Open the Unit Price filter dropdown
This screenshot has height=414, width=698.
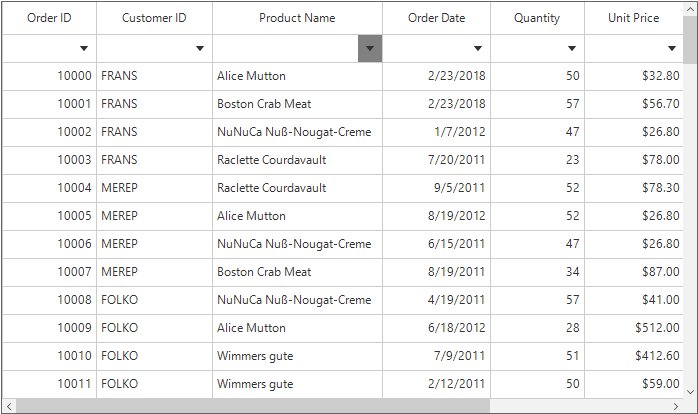pos(672,49)
